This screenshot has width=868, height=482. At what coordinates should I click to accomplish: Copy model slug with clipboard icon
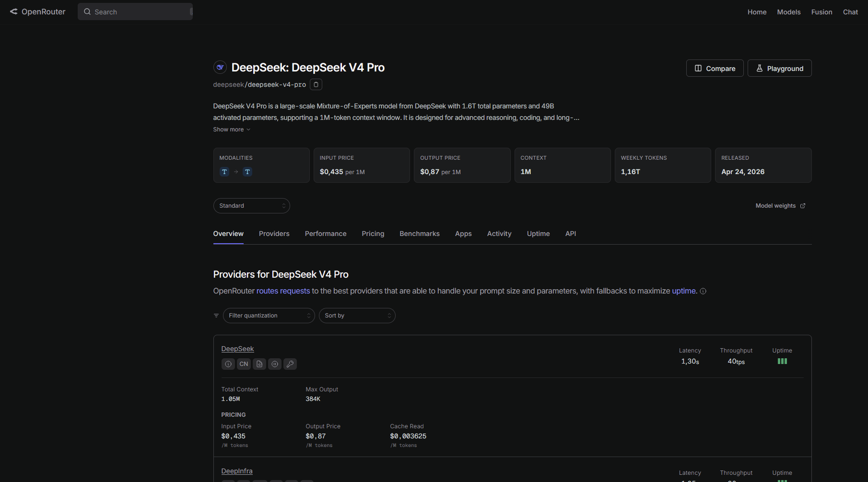coord(316,84)
